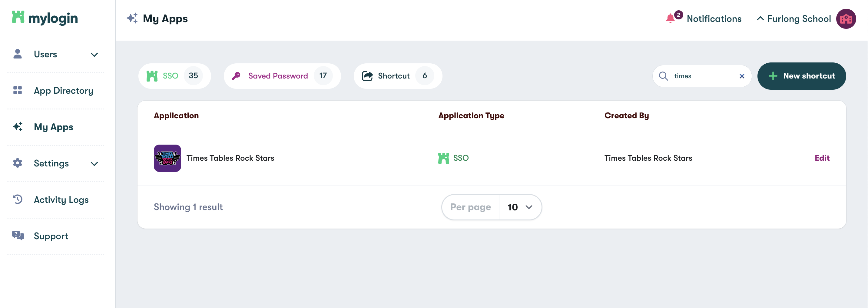Image resolution: width=868 pixels, height=308 pixels.
Task: Click the New shortcut button
Action: click(x=802, y=76)
